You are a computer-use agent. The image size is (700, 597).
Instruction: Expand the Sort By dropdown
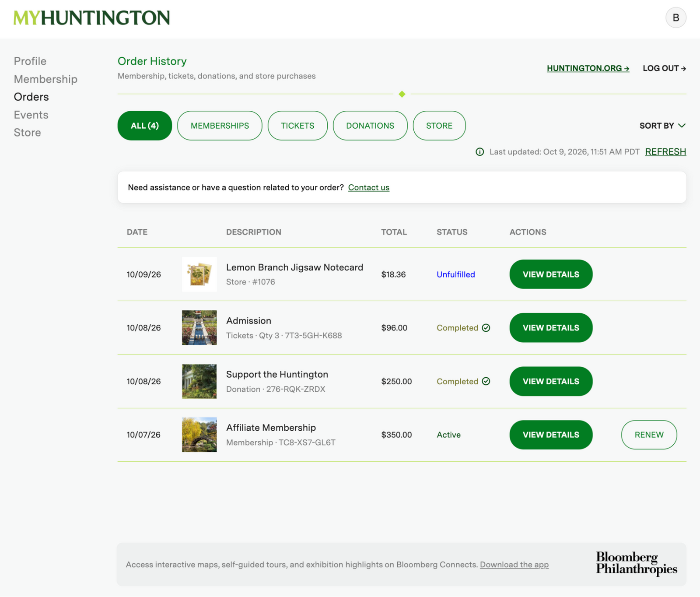(x=662, y=126)
